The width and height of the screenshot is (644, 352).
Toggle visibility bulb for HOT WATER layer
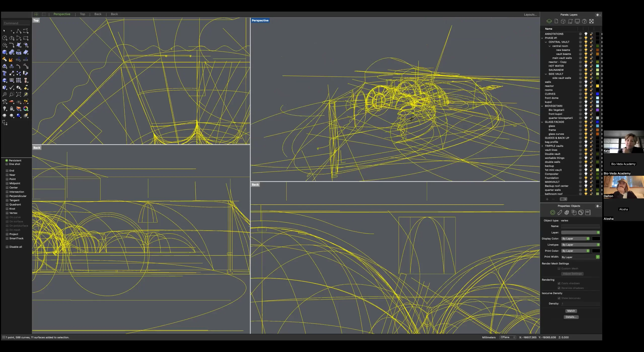click(x=586, y=66)
